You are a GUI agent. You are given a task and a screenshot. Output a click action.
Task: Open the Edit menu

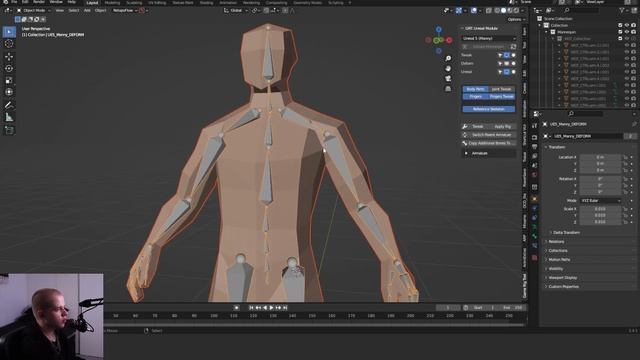[25, 2]
